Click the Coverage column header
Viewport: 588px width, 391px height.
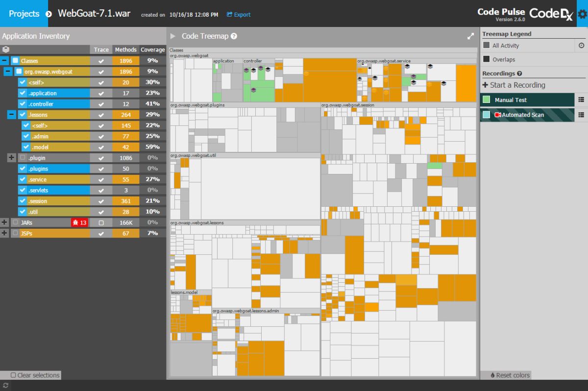(x=153, y=49)
